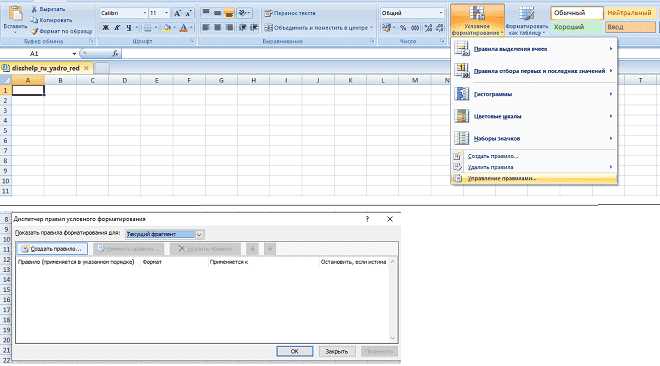
Task: Toggle italic (К) formatting
Action: [x=117, y=28]
